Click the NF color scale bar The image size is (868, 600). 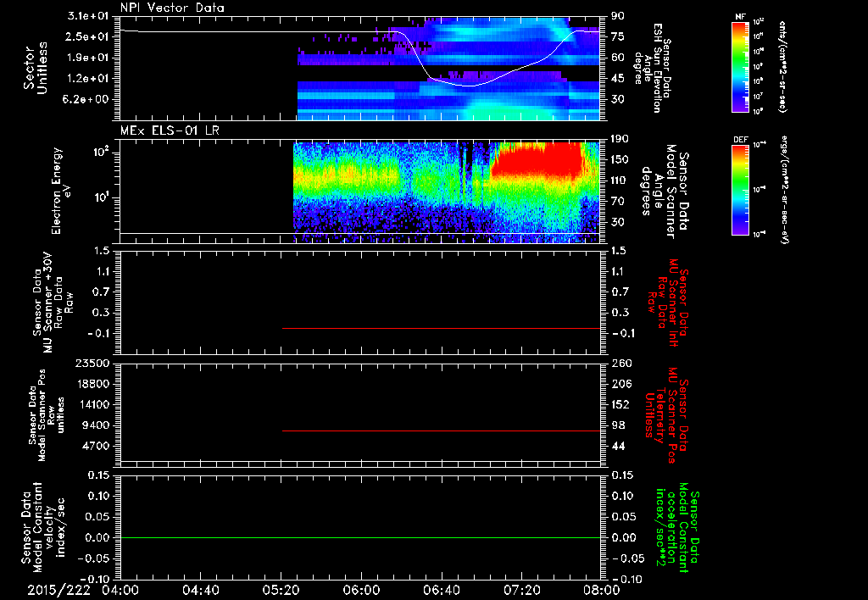click(x=741, y=66)
